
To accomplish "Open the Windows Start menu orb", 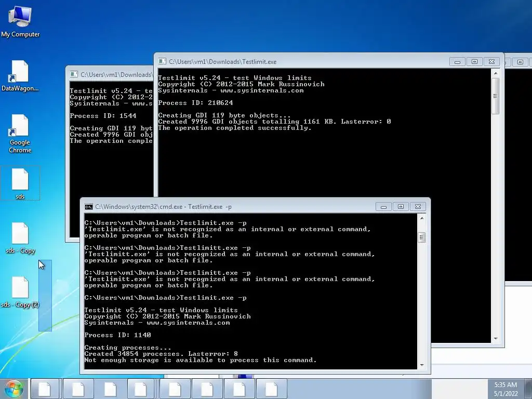I will [14, 389].
